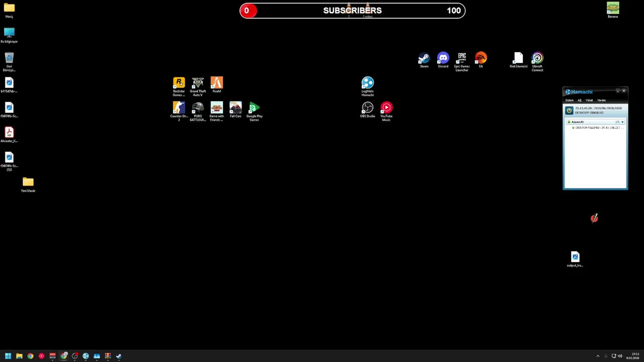
Task: Show hidden system tray icons
Action: (598, 356)
